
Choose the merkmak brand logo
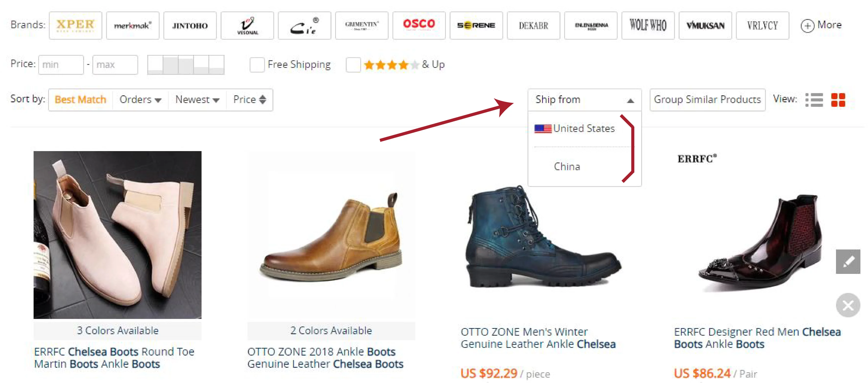pos(133,25)
